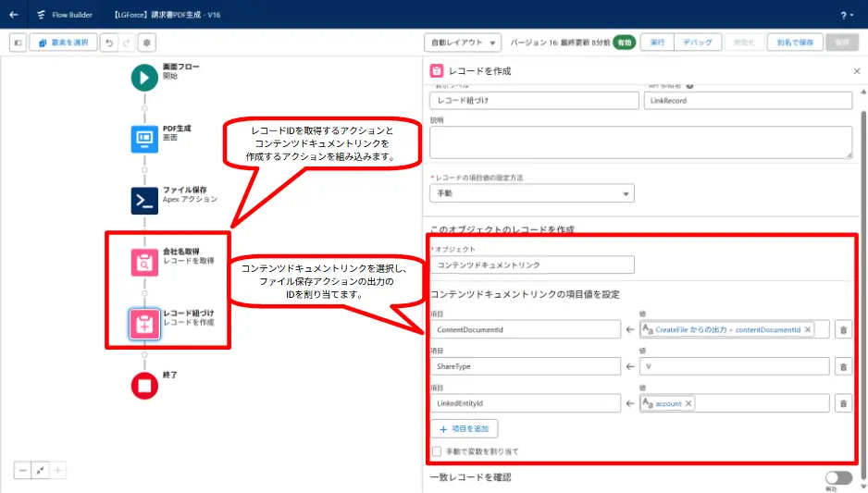Click the デバッグ debug button
The width and height of the screenshot is (868, 493).
point(697,43)
